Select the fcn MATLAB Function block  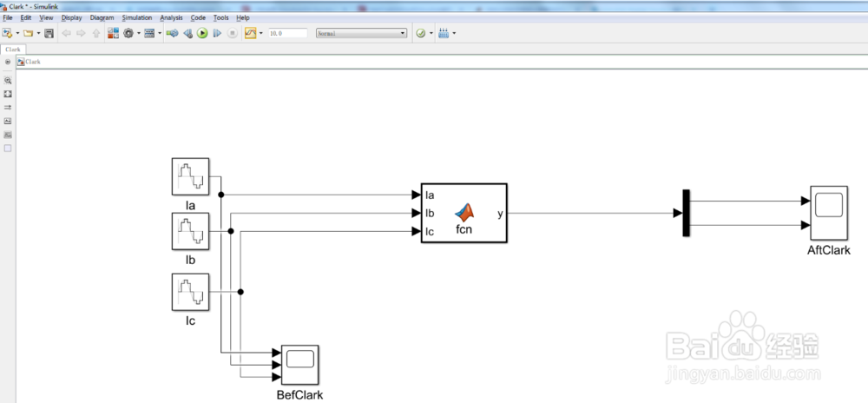tap(464, 213)
